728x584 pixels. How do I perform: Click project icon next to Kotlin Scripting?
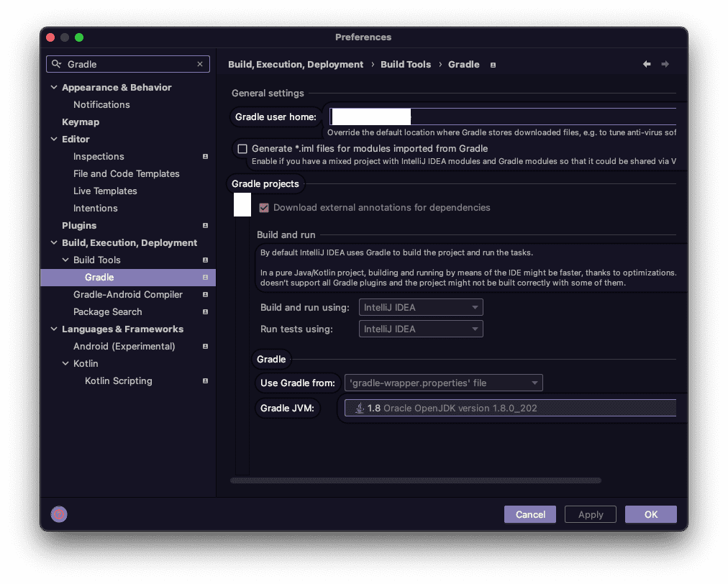[x=205, y=380]
